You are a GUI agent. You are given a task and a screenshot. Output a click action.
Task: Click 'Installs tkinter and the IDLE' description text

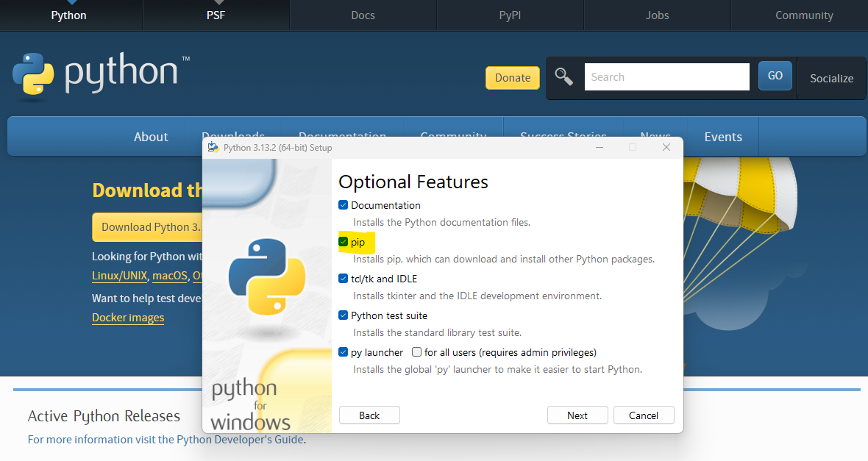point(477,296)
